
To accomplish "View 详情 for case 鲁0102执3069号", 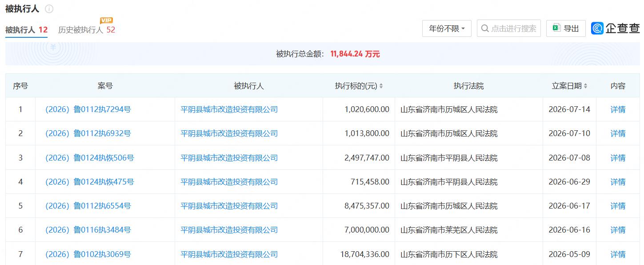I will [x=618, y=254].
